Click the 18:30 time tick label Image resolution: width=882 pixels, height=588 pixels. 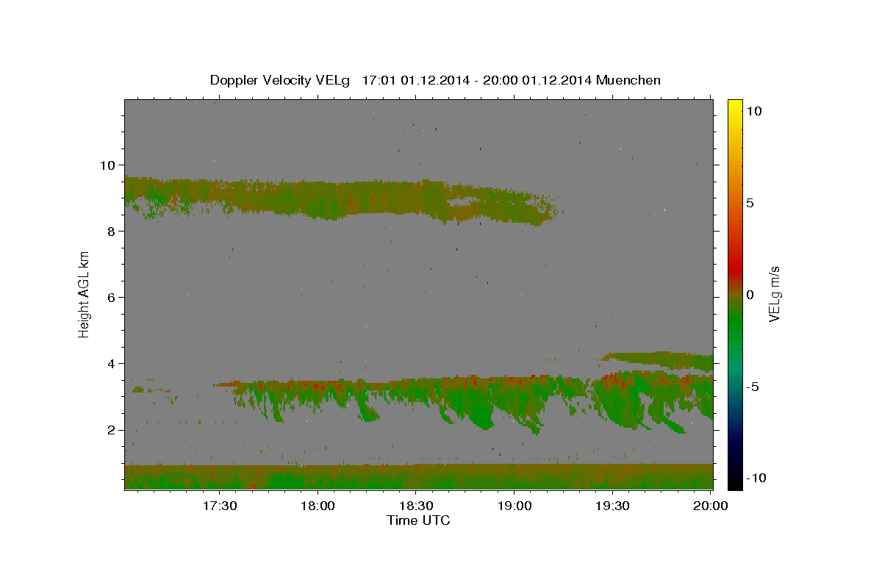point(415,506)
